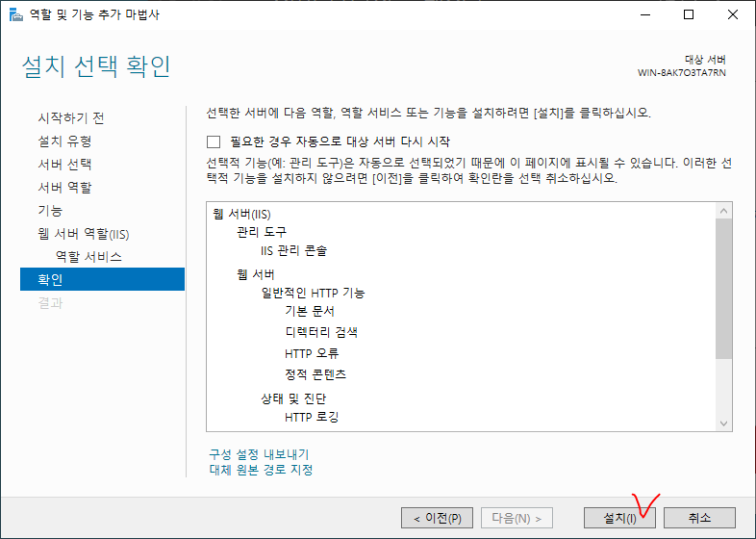Viewport: 756px width, 539px height.
Task: Select 기본 문서 entry
Action: click(x=310, y=311)
